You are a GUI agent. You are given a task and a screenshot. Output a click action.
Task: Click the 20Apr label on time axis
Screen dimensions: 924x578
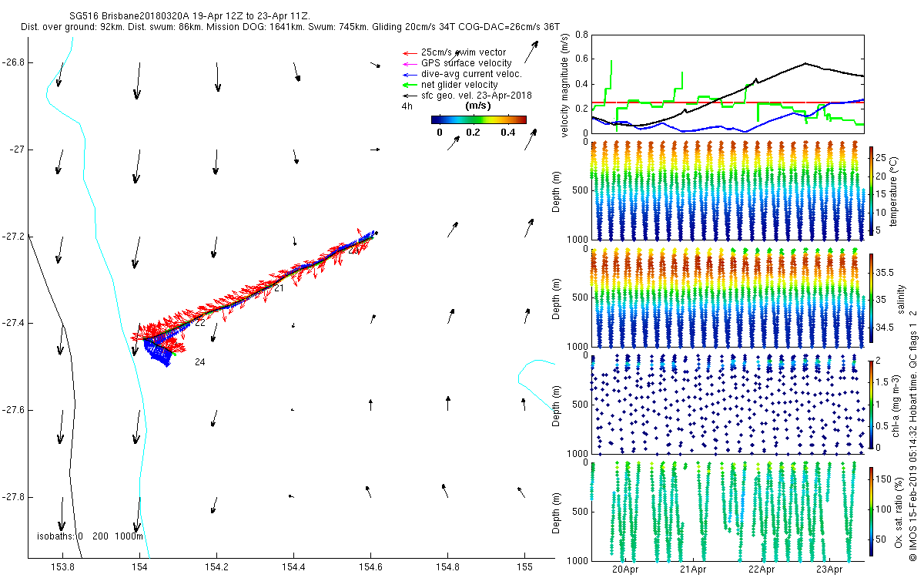(626, 570)
